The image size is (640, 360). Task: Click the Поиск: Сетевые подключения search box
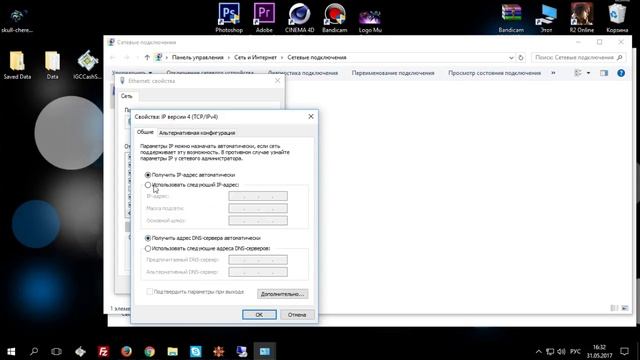(x=578, y=58)
